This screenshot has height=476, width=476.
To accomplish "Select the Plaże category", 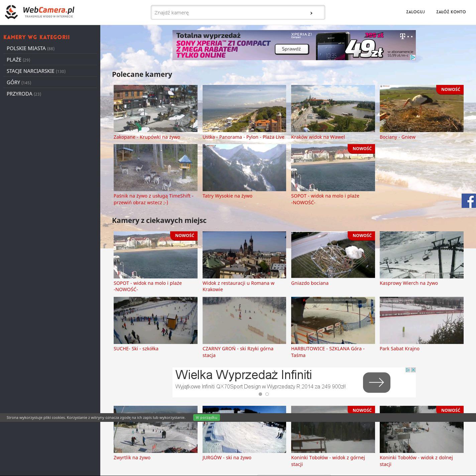I will tap(14, 60).
